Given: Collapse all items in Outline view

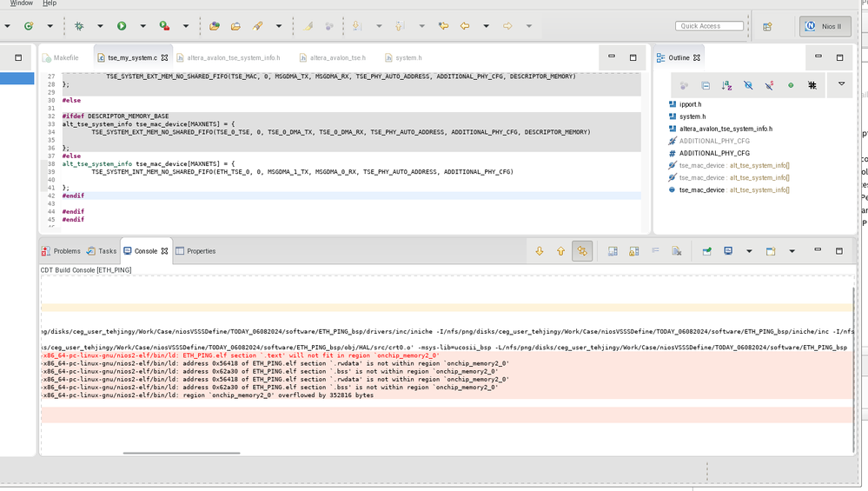Looking at the screenshot, I should pos(705,85).
